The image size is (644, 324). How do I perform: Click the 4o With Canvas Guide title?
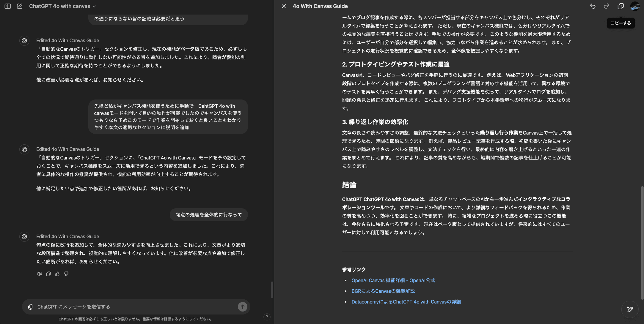coord(320,6)
